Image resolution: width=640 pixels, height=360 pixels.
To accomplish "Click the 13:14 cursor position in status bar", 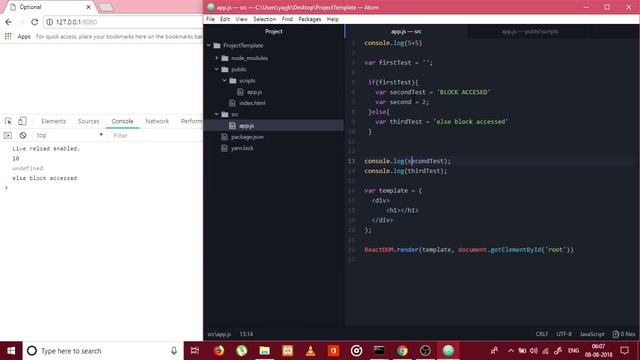I will click(x=246, y=334).
